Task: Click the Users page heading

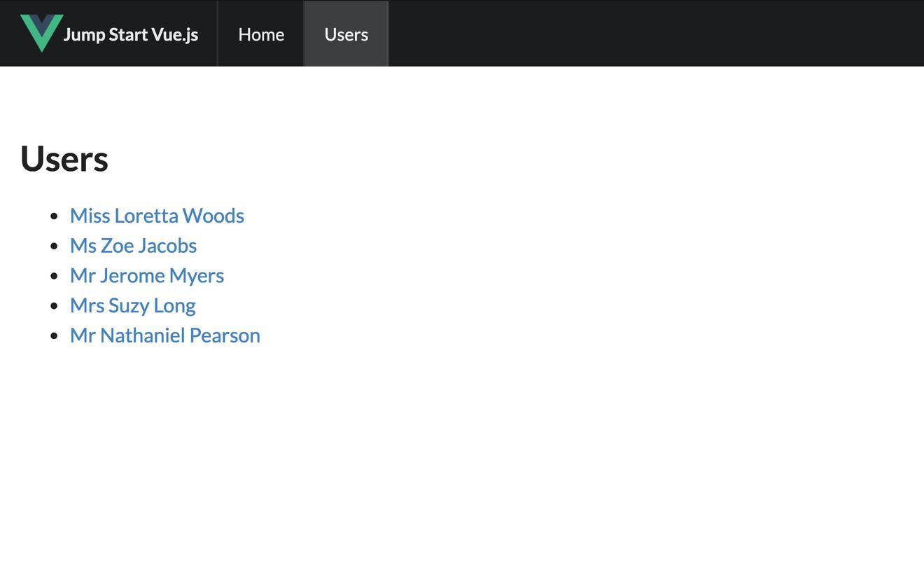Action: click(64, 159)
